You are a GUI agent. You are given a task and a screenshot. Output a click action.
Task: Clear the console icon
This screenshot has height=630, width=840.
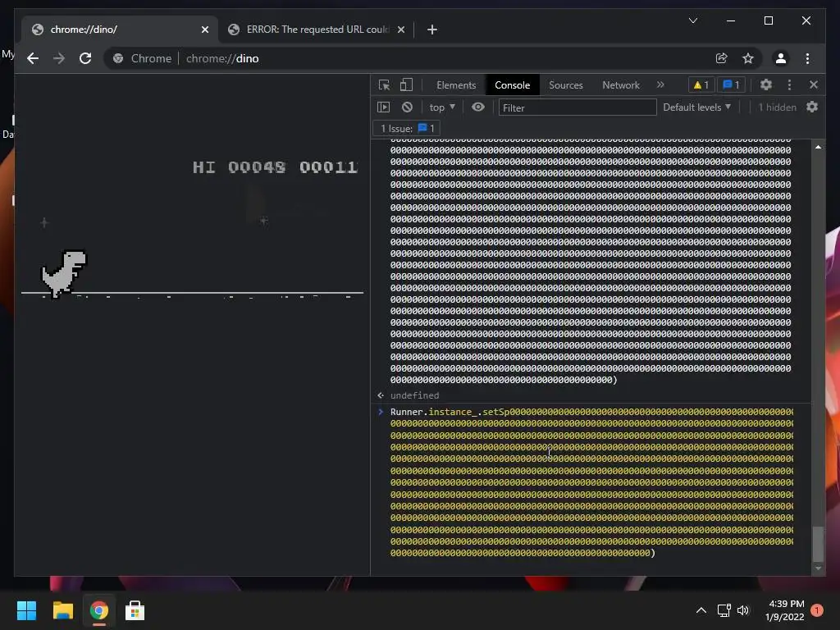pos(407,107)
